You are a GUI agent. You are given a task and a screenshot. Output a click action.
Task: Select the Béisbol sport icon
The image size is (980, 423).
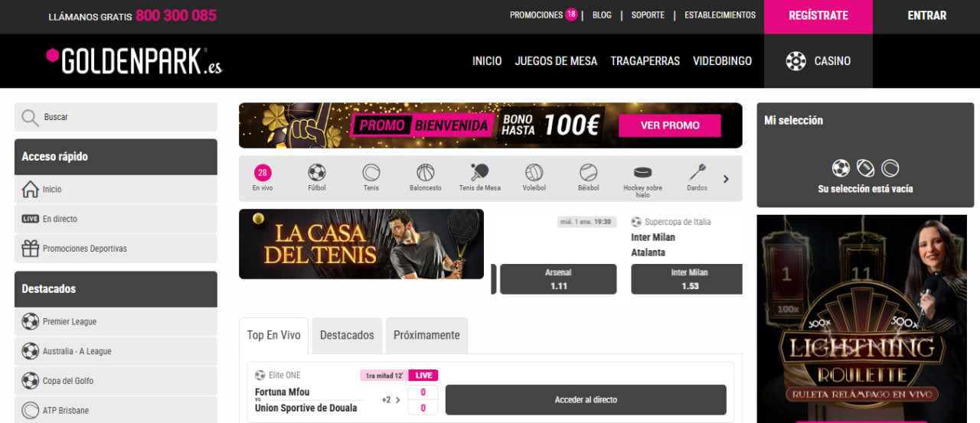[x=588, y=172]
